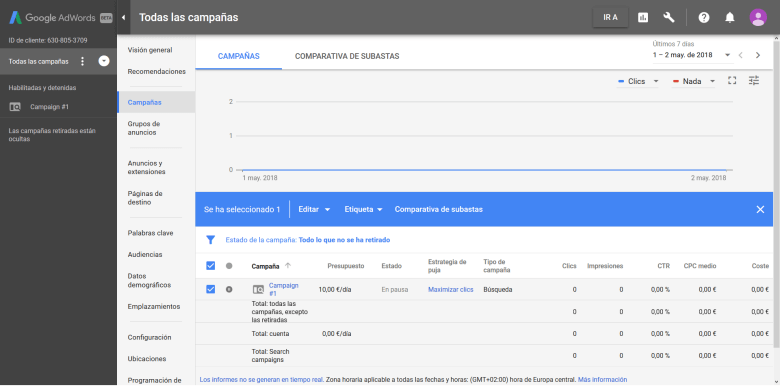Open the tools wrench icon
Viewport: 780px width, 392px height.
tap(669, 18)
